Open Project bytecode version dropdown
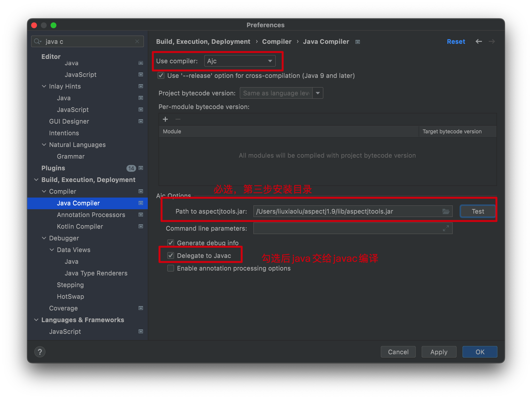 pos(318,93)
